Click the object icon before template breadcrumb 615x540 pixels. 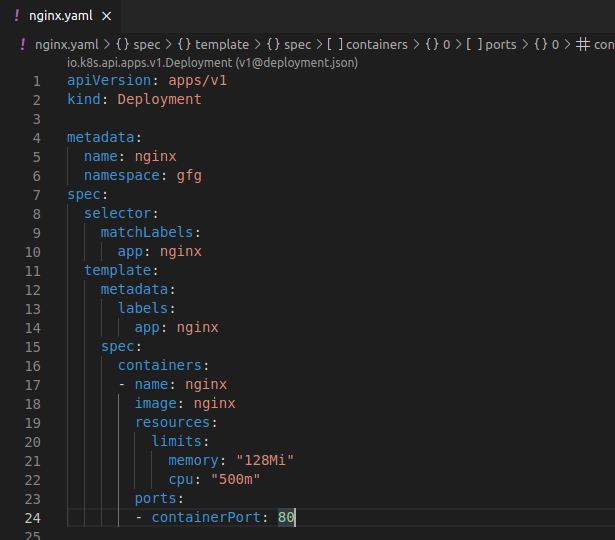(x=185, y=45)
